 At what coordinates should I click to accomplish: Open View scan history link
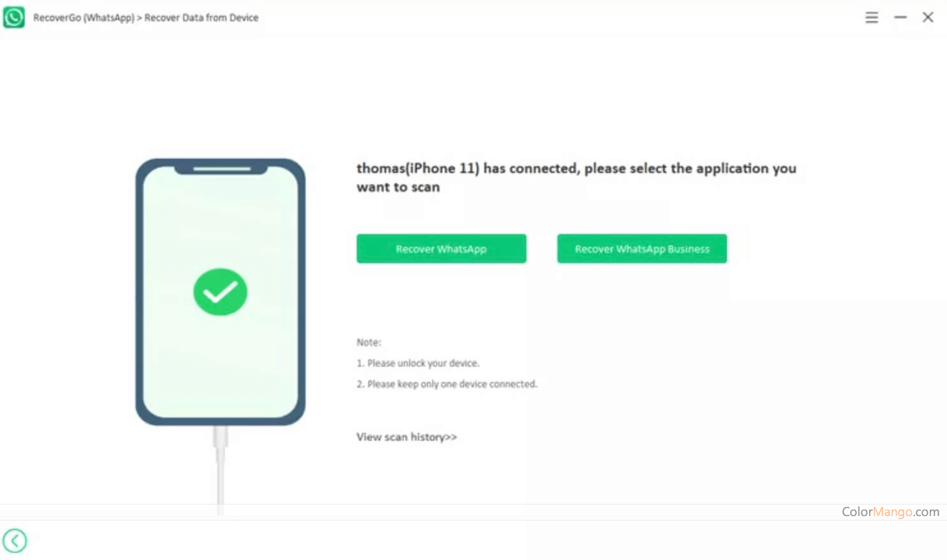[406, 437]
